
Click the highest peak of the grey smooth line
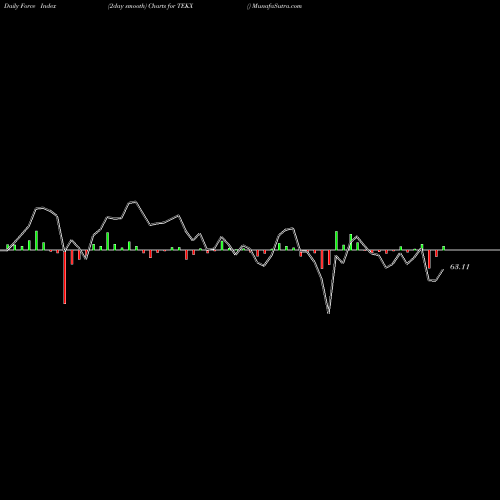(133, 202)
